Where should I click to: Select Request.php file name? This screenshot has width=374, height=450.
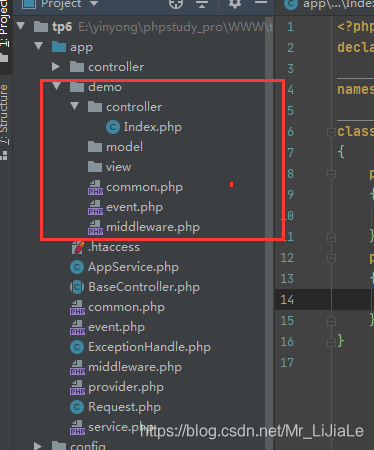tap(124, 407)
